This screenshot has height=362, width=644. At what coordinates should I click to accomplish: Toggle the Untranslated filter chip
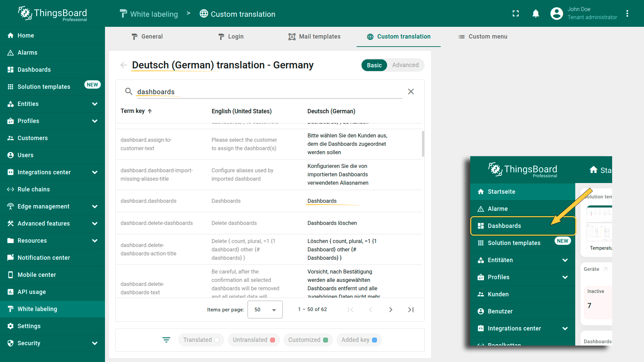[254, 340]
